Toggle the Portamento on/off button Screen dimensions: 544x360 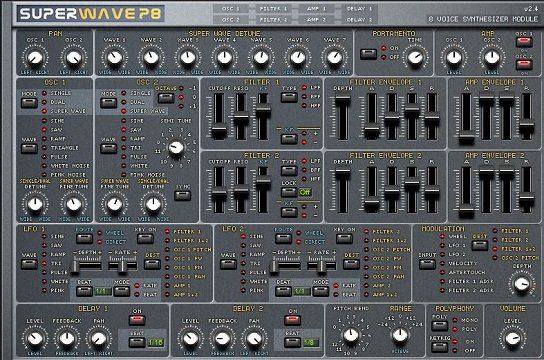pyautogui.click(x=368, y=54)
